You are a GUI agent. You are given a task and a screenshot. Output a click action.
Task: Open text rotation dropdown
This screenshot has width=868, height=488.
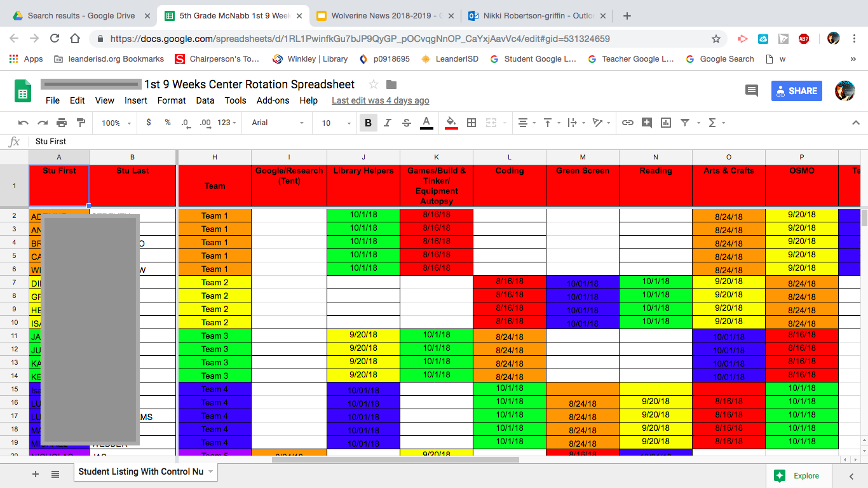600,123
